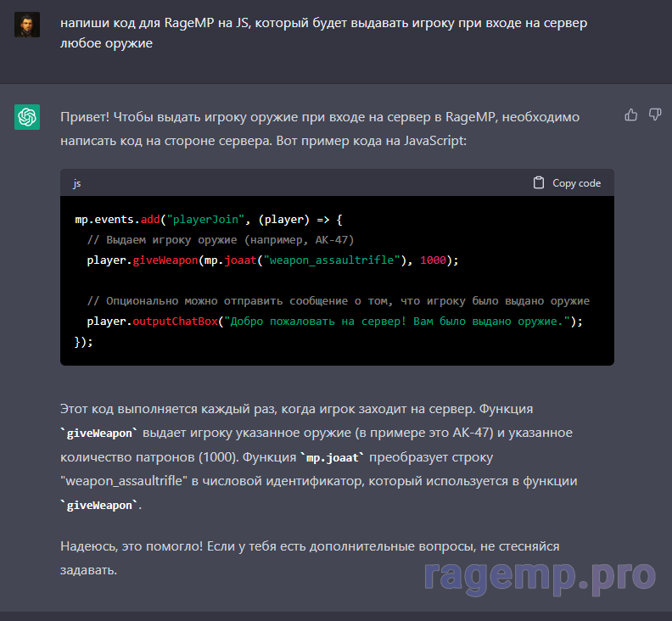Open the ragemp.pro watermark link
This screenshot has width=672, height=621.
(539, 575)
